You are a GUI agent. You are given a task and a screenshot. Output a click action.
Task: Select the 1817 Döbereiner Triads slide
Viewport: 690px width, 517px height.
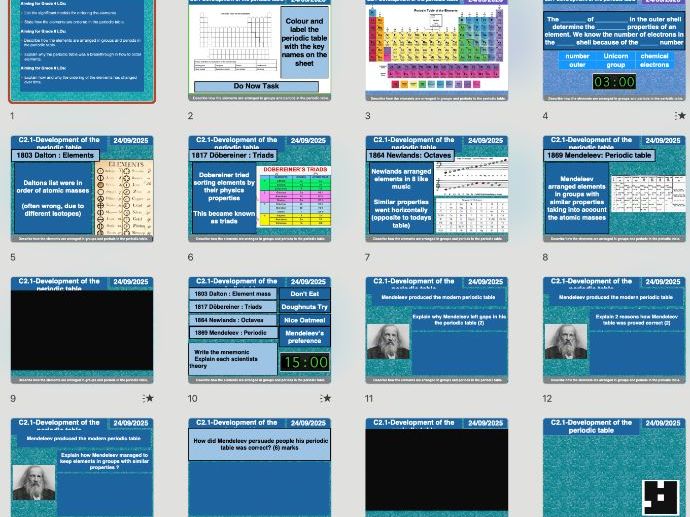(x=260, y=189)
